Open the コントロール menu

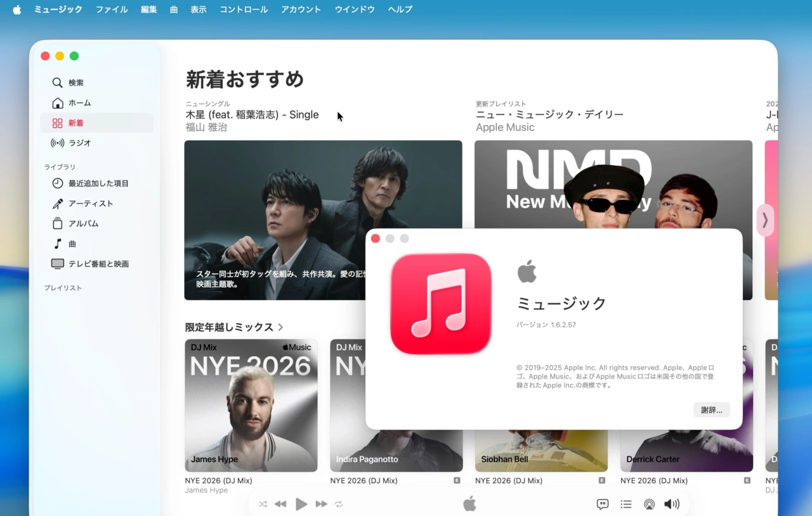(244, 9)
